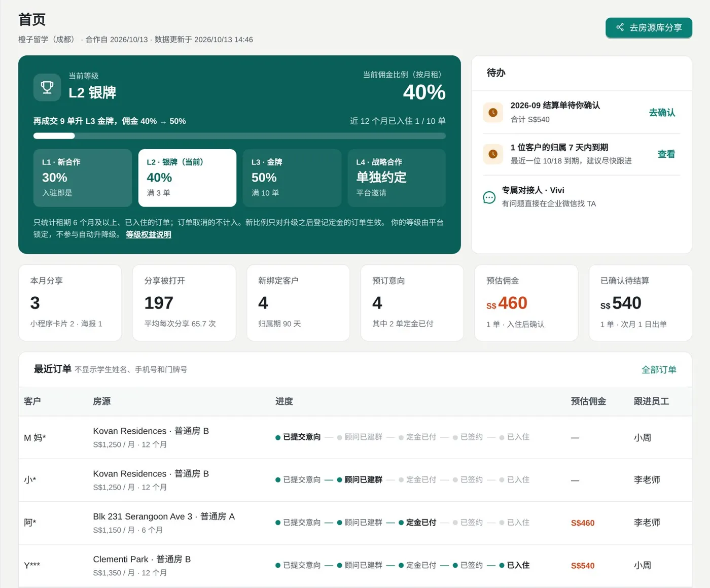
Task: Click the trophy icon beside L2 银牌
Action: click(47, 87)
